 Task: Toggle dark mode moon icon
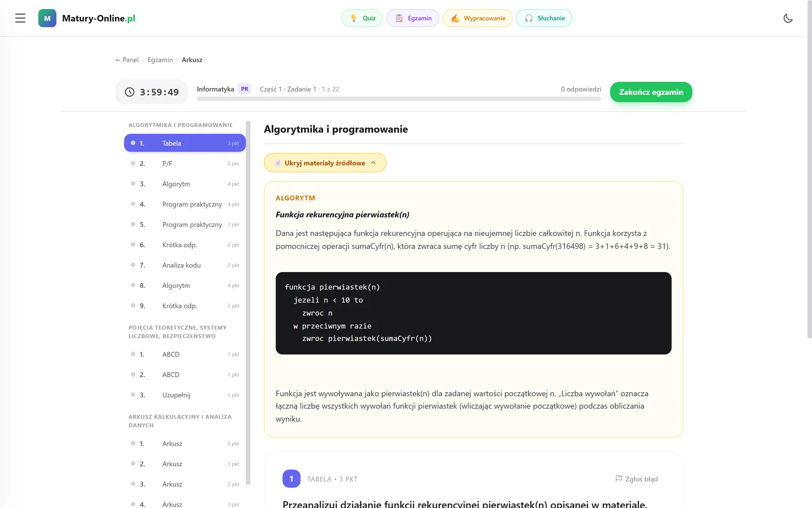(788, 18)
